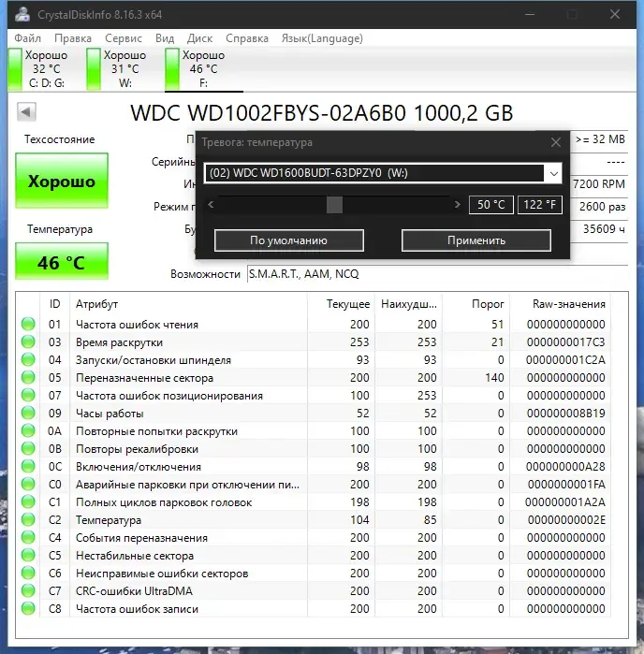Click status icon of Переназначенные сектора row

point(28,377)
